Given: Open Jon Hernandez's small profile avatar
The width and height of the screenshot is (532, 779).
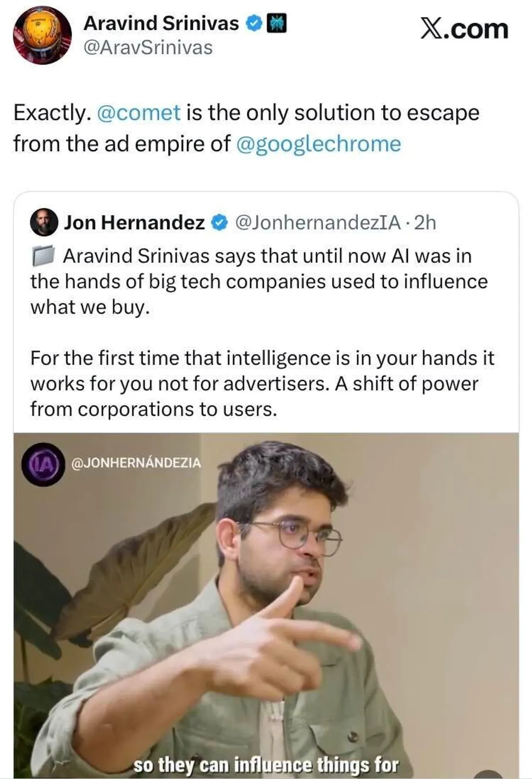Looking at the screenshot, I should pos(44,222).
